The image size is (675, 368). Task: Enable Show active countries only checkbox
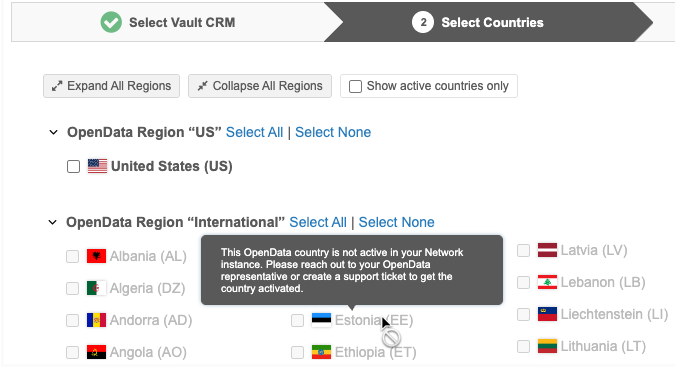[x=355, y=87]
